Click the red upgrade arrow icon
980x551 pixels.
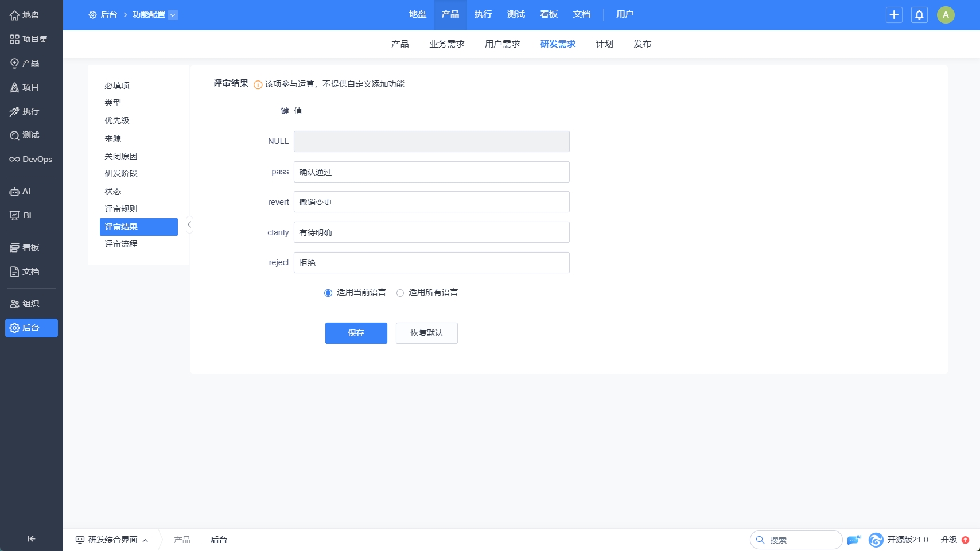pyautogui.click(x=965, y=540)
